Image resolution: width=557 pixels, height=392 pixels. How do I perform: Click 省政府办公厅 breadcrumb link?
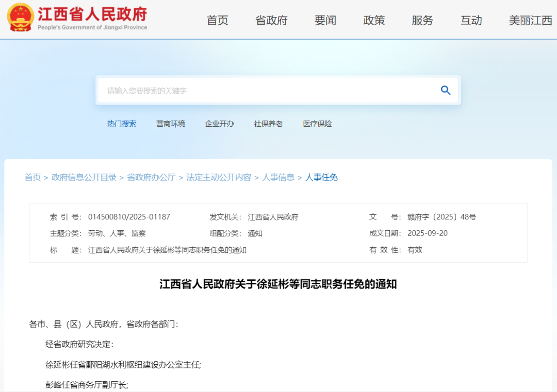pos(152,177)
